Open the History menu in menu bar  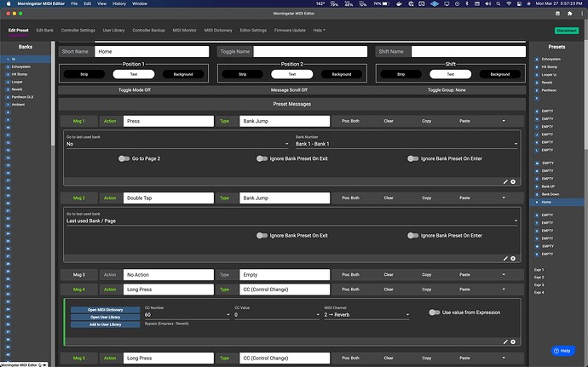pyautogui.click(x=119, y=3)
